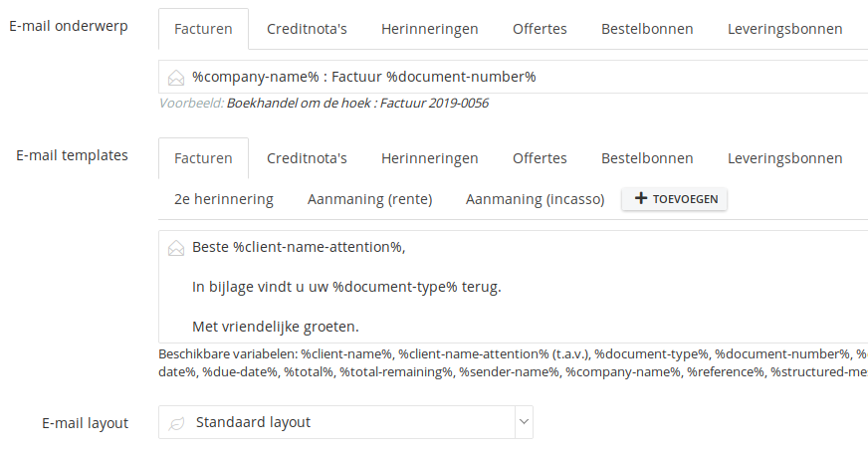Select the 2e herinnering template
868x457 pixels.
pos(224,199)
